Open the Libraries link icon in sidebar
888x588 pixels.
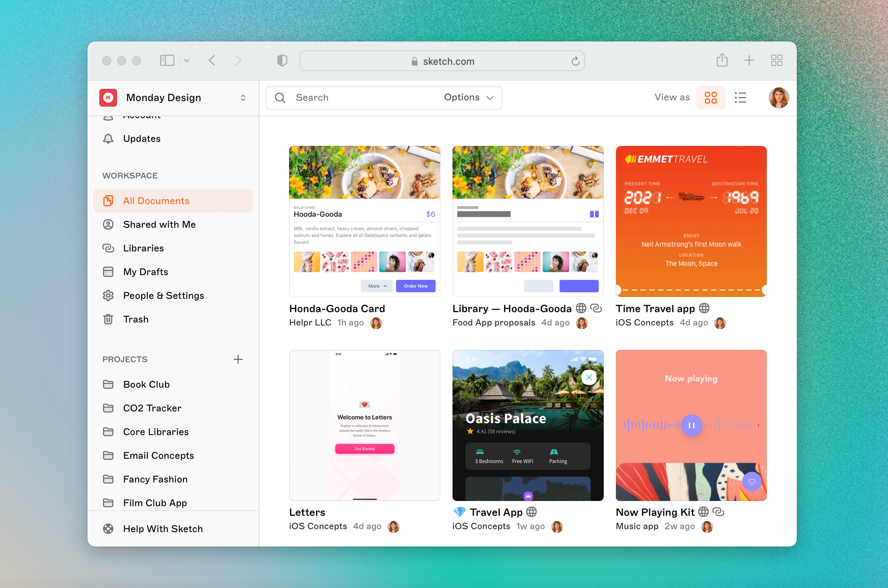click(x=108, y=248)
